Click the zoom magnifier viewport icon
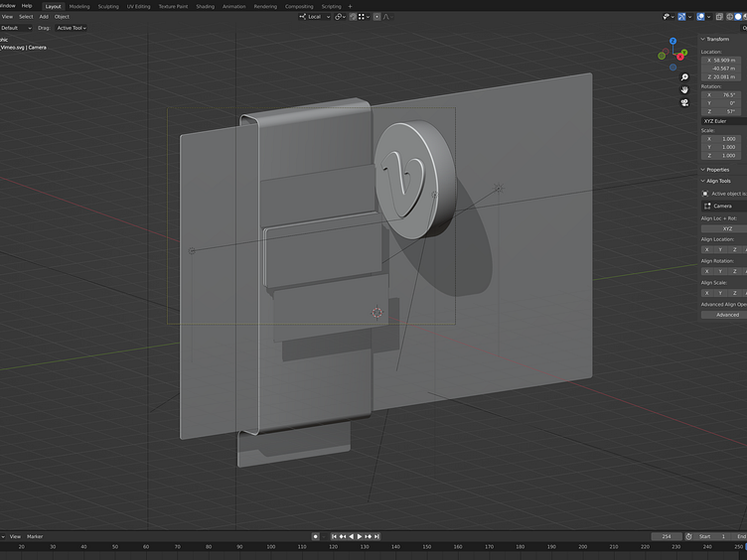 click(x=684, y=76)
